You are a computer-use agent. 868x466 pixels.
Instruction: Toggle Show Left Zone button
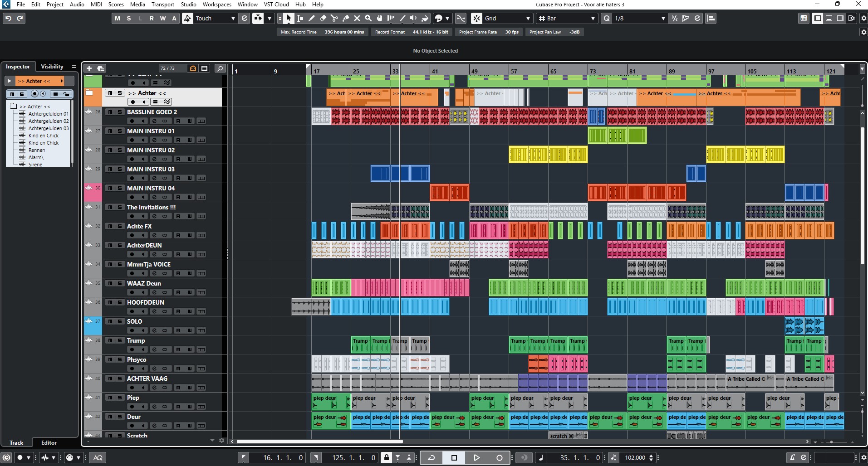817,18
